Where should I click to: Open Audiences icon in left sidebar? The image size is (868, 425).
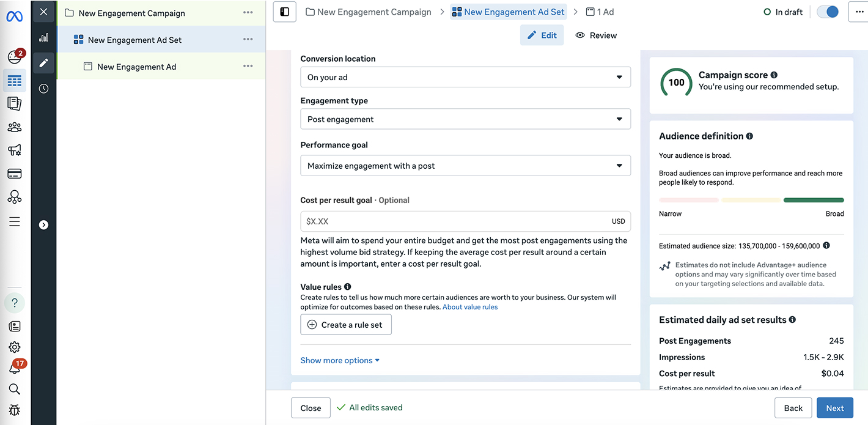15,127
